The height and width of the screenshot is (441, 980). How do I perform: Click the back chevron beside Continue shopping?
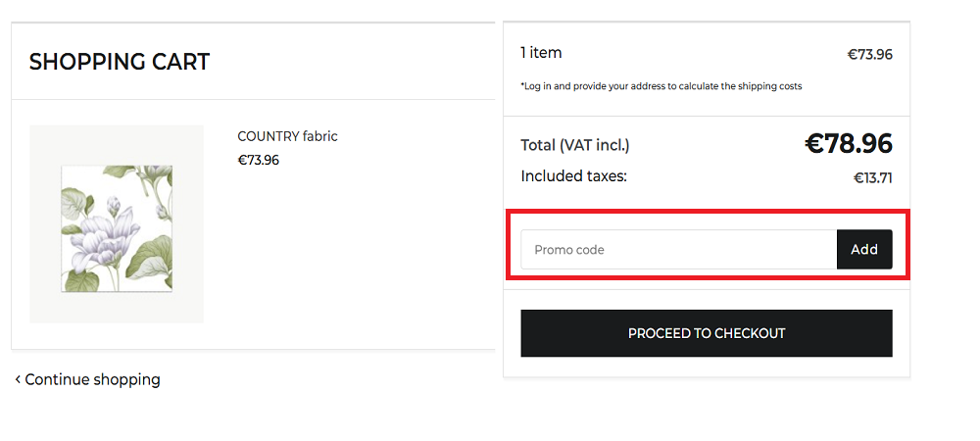point(18,380)
